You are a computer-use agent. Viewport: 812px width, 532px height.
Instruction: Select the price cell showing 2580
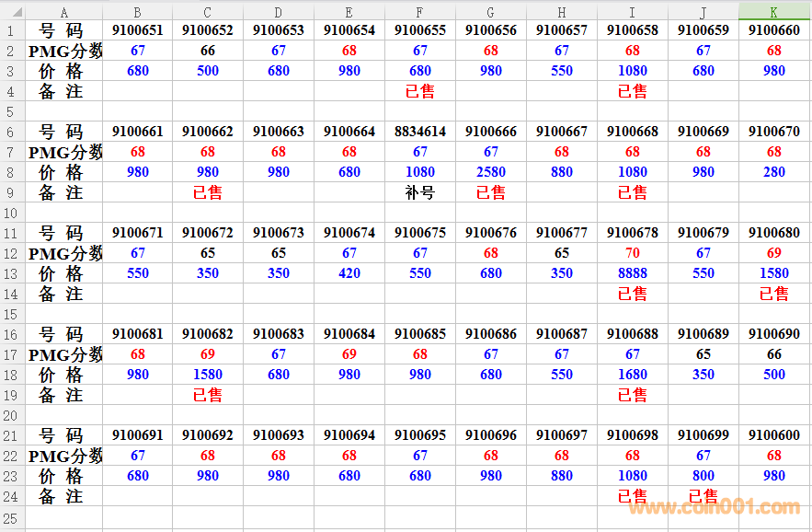(491, 172)
